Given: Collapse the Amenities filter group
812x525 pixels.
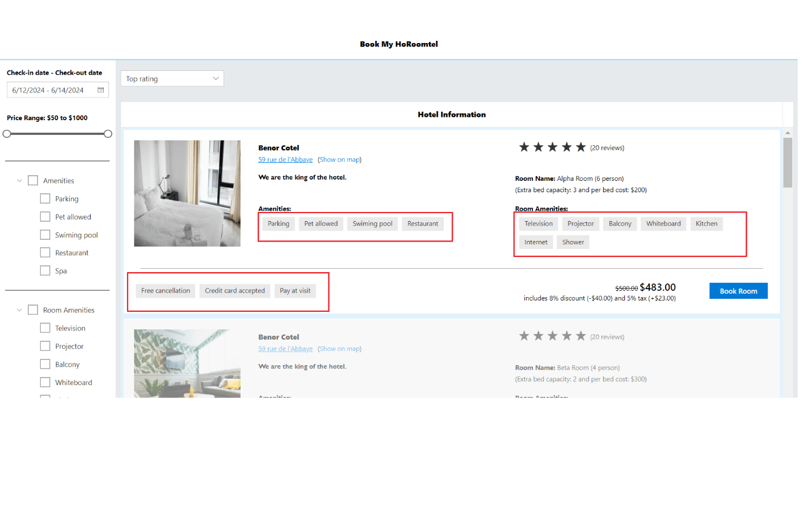Looking at the screenshot, I should click(x=19, y=181).
